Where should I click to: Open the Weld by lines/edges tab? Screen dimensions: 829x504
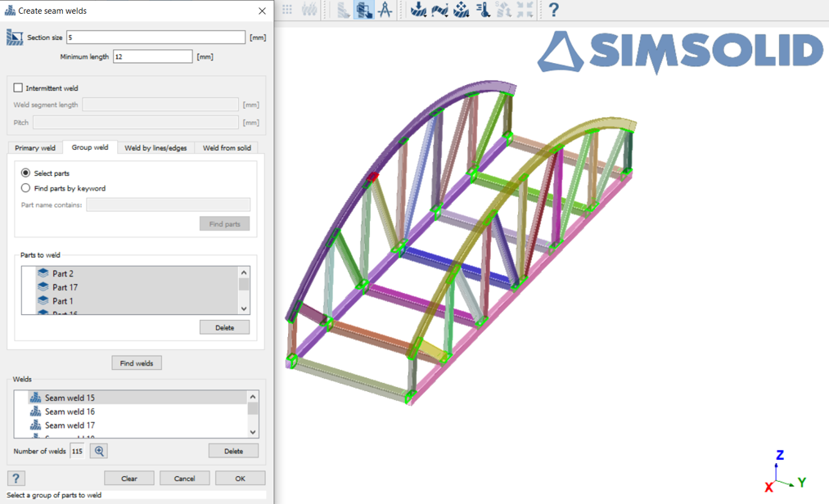(x=155, y=148)
